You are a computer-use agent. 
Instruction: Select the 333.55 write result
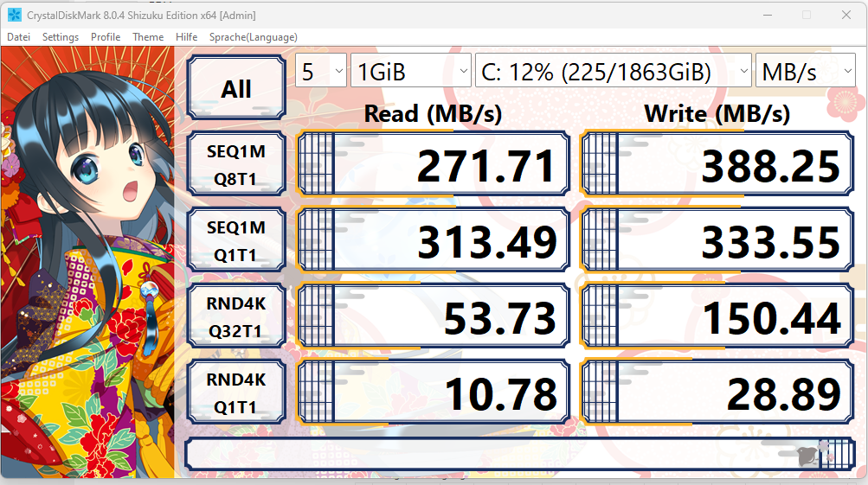coord(717,240)
